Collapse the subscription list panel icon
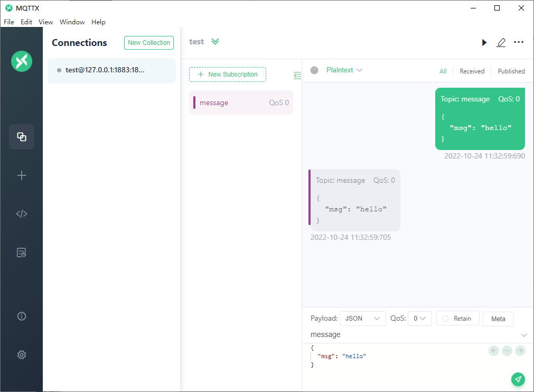Viewport: 534px width, 392px height. pyautogui.click(x=297, y=75)
